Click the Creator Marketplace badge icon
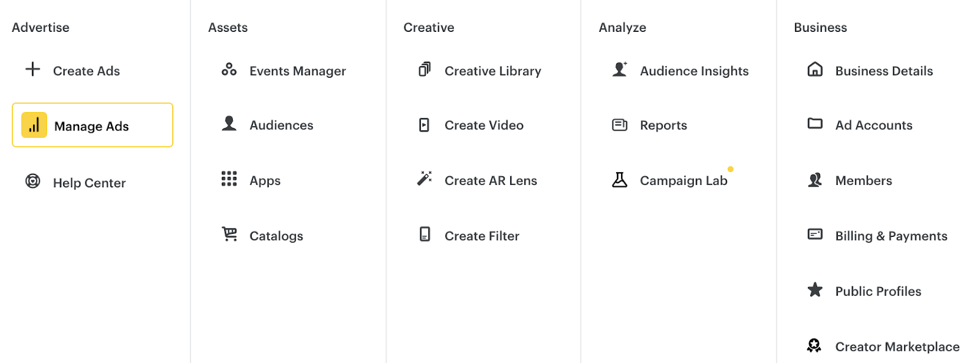 [814, 346]
